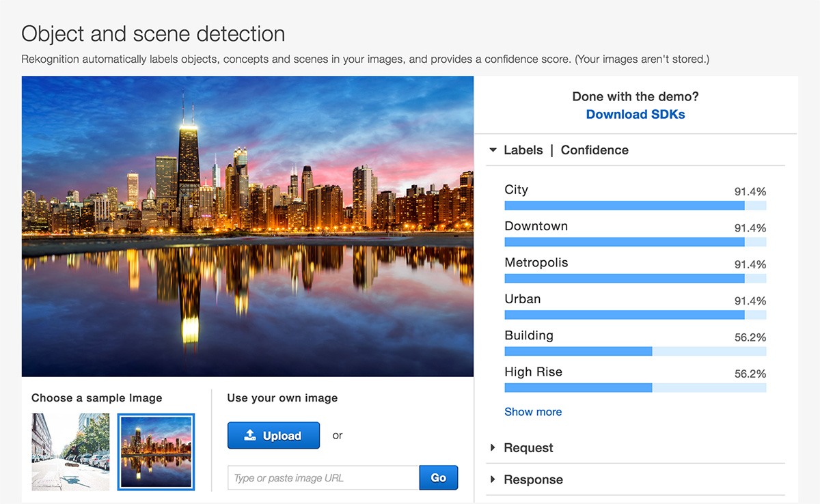The width and height of the screenshot is (820, 504).
Task: Collapse the Labels | Confidence section
Action: tap(493, 150)
